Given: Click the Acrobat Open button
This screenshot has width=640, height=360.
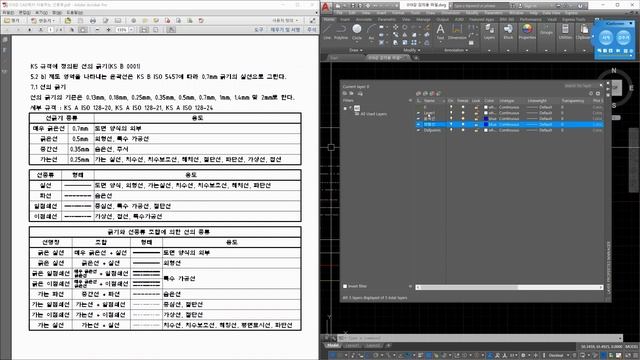Looking at the screenshot, I should [12, 20].
